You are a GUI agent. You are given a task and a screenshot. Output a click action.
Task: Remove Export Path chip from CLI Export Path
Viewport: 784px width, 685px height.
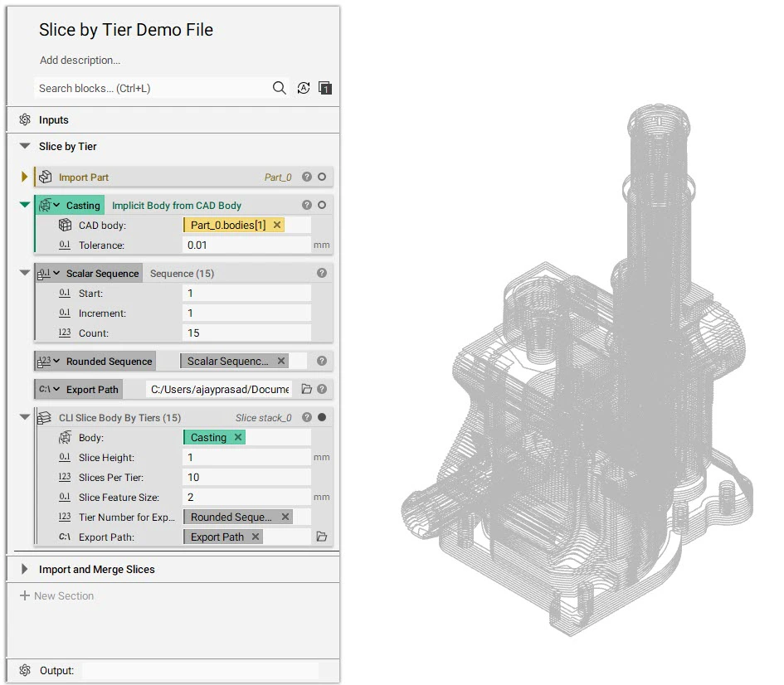click(256, 537)
